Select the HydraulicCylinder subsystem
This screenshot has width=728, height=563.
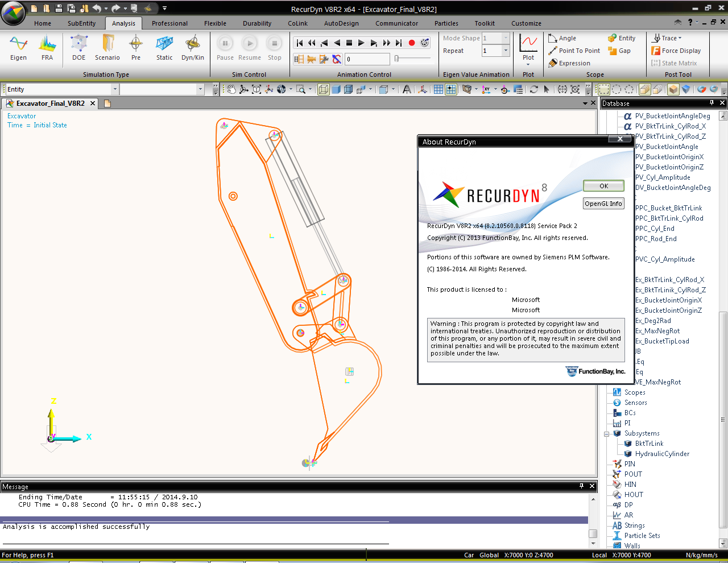662,454
